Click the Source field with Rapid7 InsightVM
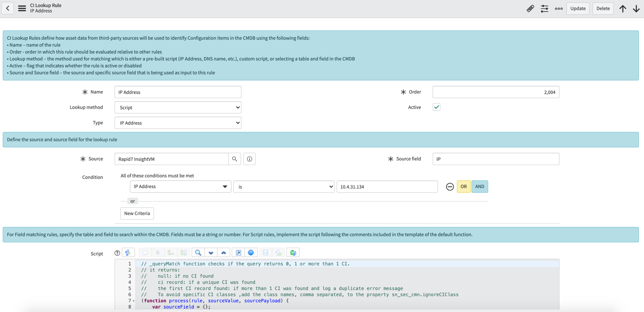This screenshot has width=644, height=312. click(171, 159)
